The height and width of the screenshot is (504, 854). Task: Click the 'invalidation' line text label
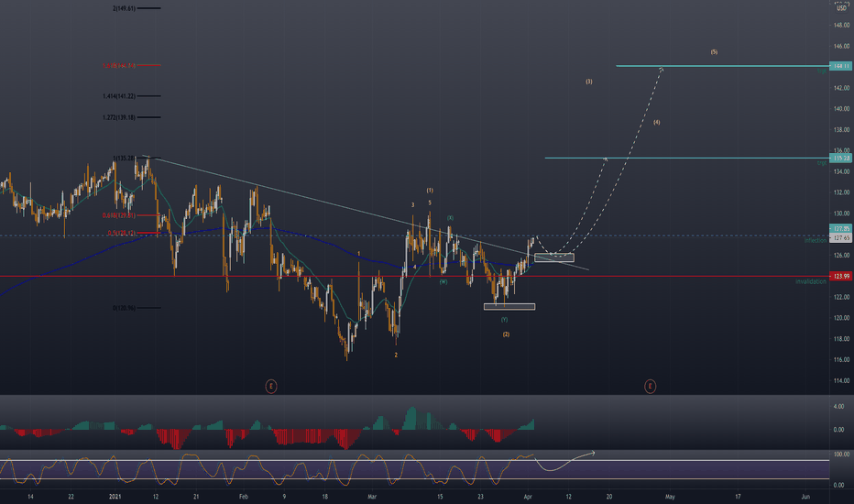[x=810, y=281]
